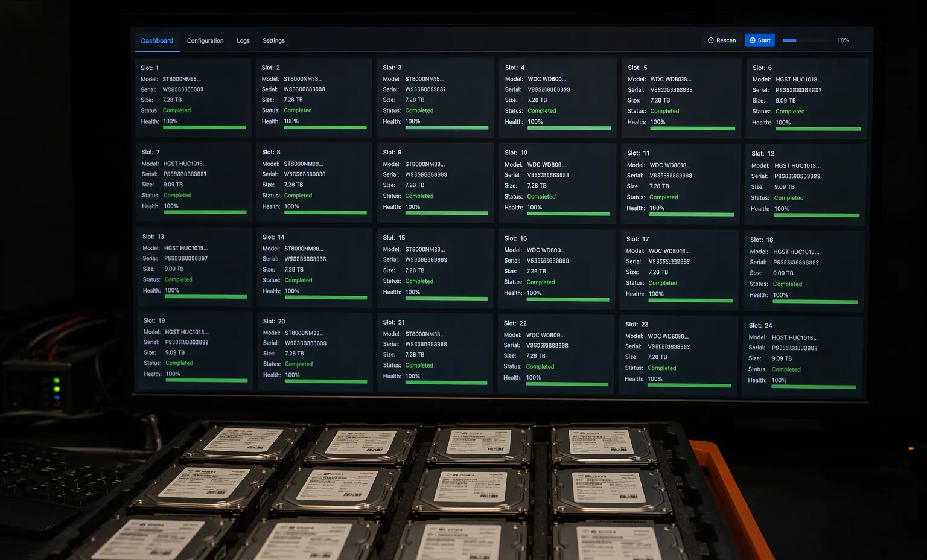Select the Slot: 9 heading

click(392, 153)
